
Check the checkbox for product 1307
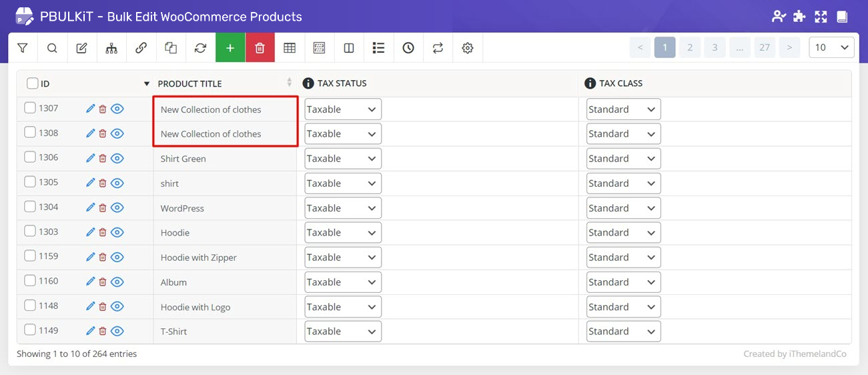(x=30, y=108)
